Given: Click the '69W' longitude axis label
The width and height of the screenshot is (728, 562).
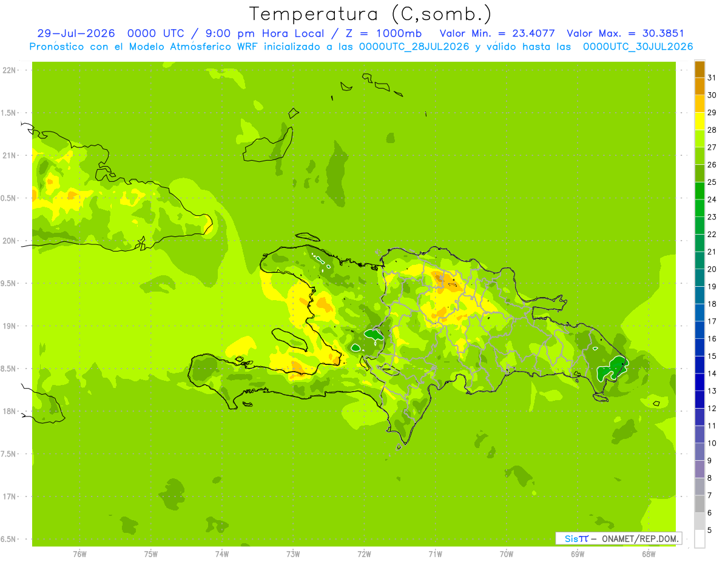Looking at the screenshot, I should tap(578, 554).
